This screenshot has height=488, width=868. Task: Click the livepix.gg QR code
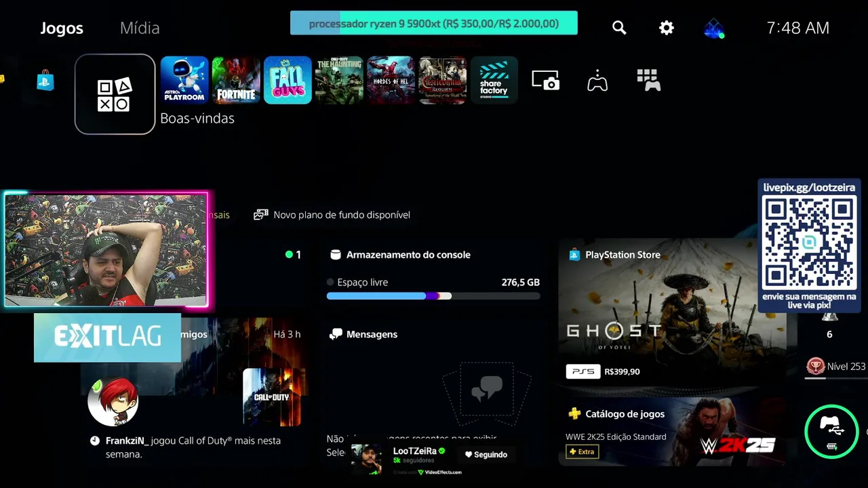(x=809, y=243)
